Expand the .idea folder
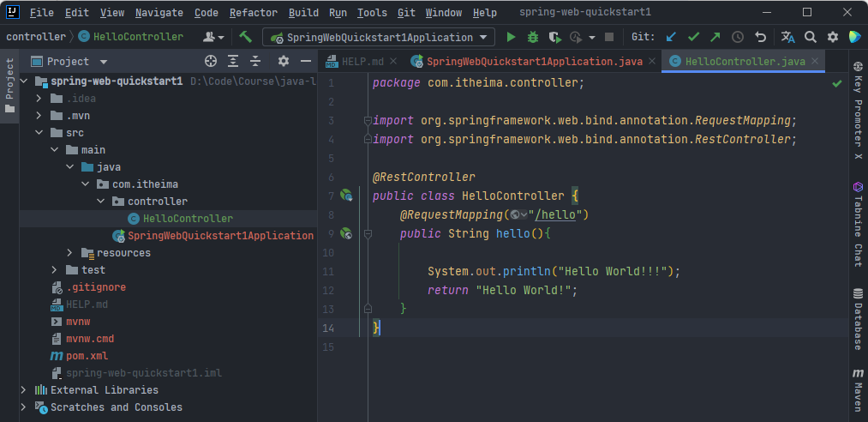The width and height of the screenshot is (868, 422). pos(39,99)
